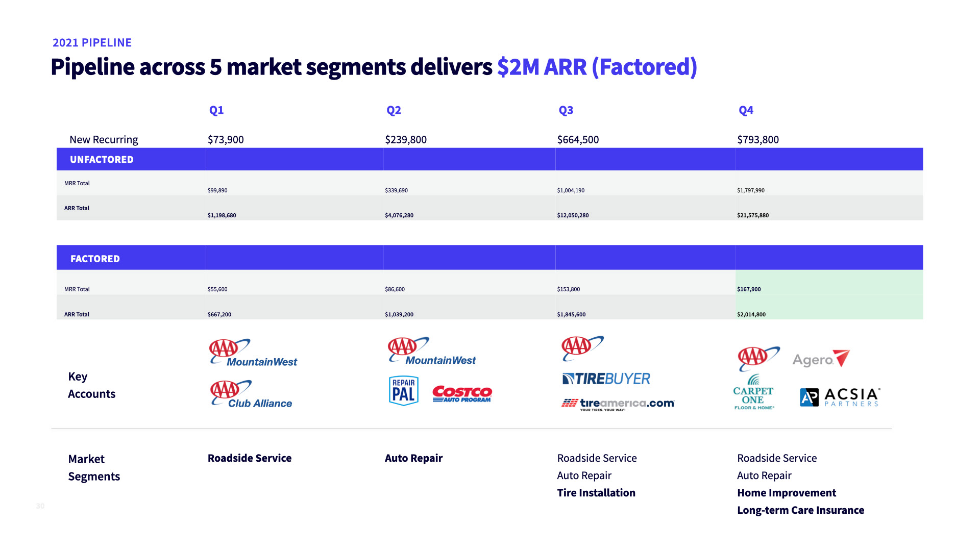Click the tireamerica.com logo
The image size is (980, 551).
(618, 404)
